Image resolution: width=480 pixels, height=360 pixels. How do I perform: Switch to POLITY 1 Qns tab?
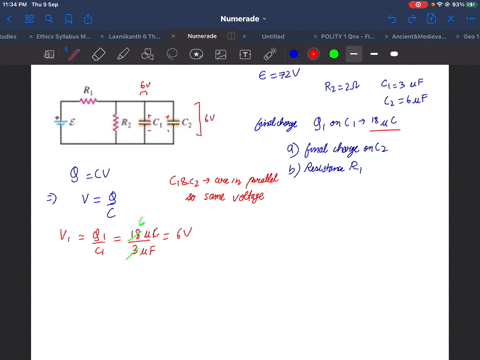click(348, 36)
